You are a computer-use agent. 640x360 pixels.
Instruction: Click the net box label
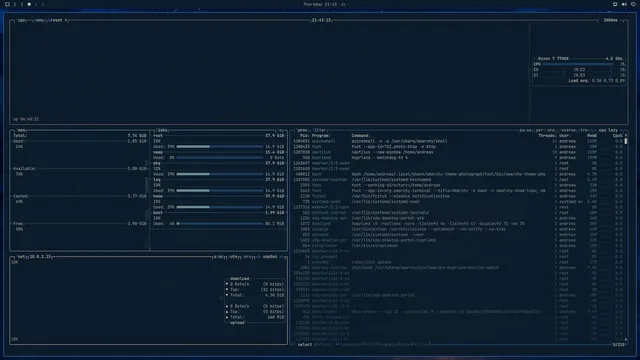point(21,257)
